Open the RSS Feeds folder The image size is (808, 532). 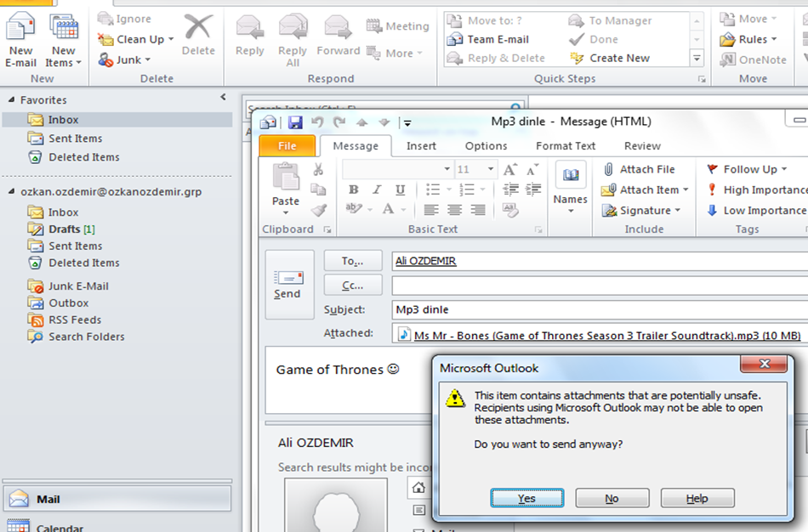coord(65,320)
